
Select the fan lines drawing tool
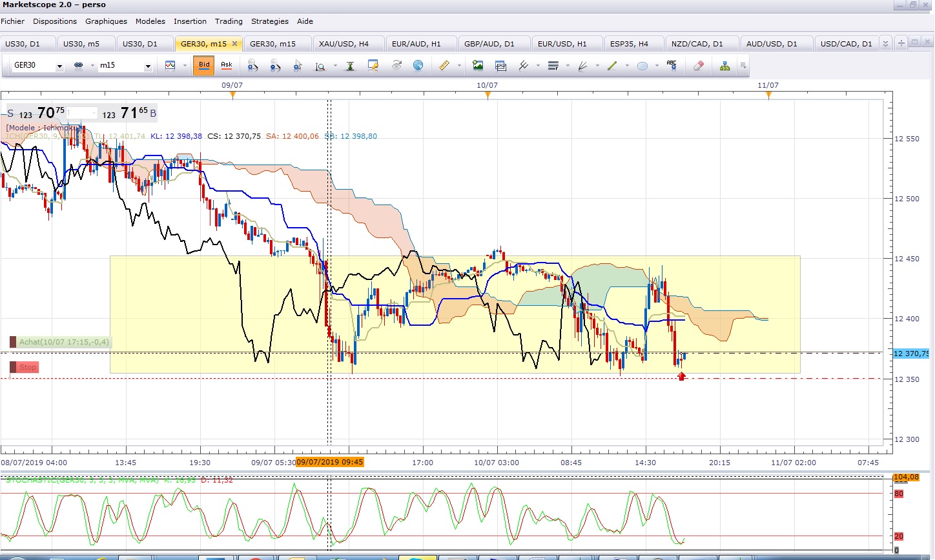coord(582,65)
